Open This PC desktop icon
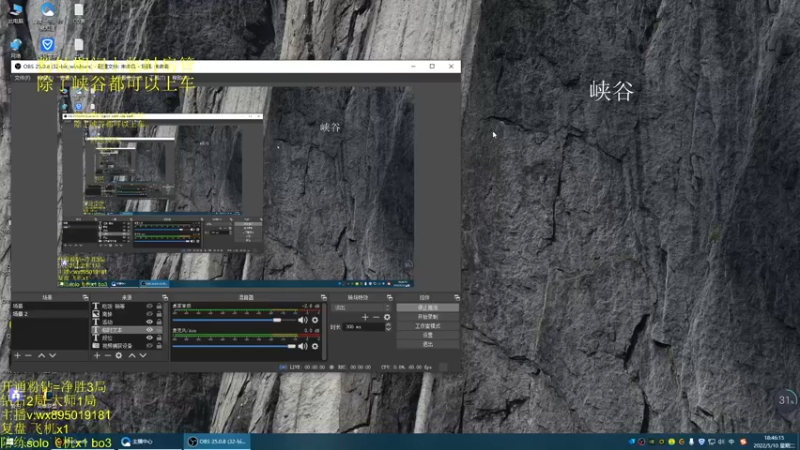This screenshot has height=450, width=800. (16, 13)
